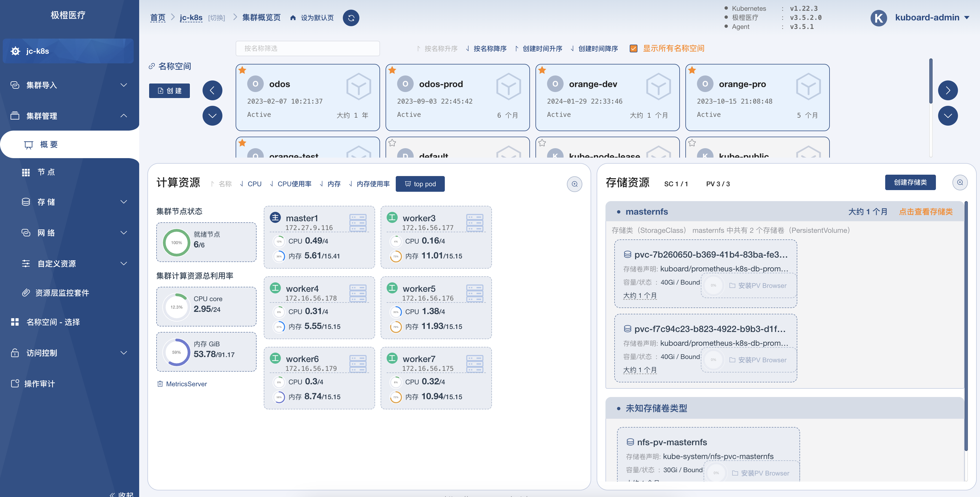Click the server icon on worker5 card

[x=474, y=293]
